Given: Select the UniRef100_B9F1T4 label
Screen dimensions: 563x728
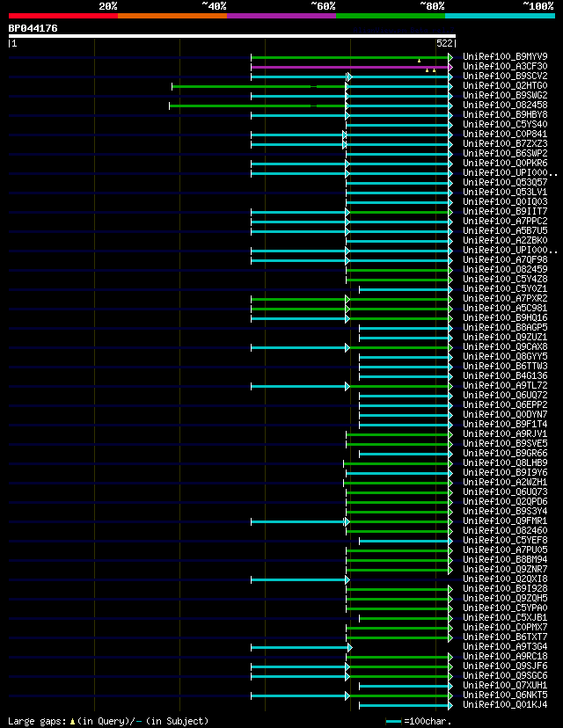Looking at the screenshot, I should pos(505,425).
